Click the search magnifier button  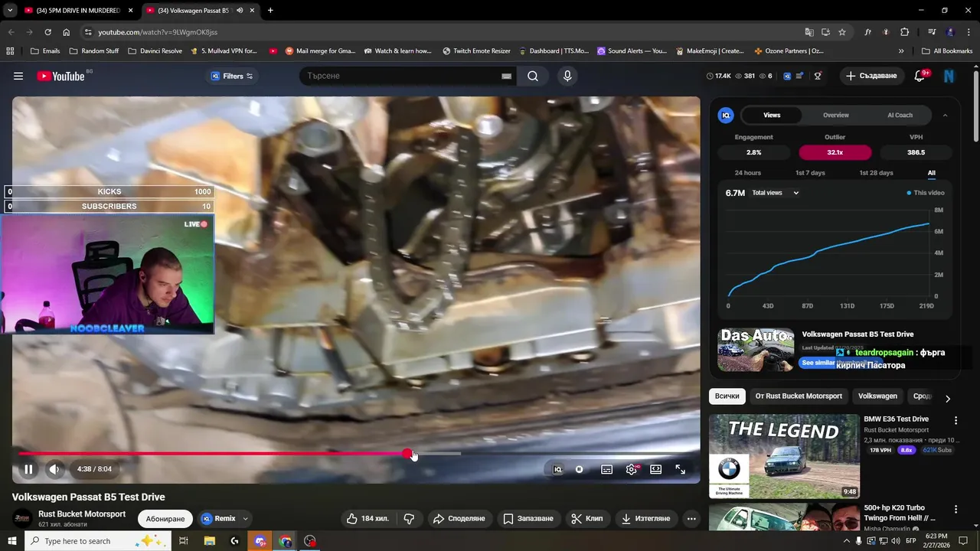click(x=533, y=76)
